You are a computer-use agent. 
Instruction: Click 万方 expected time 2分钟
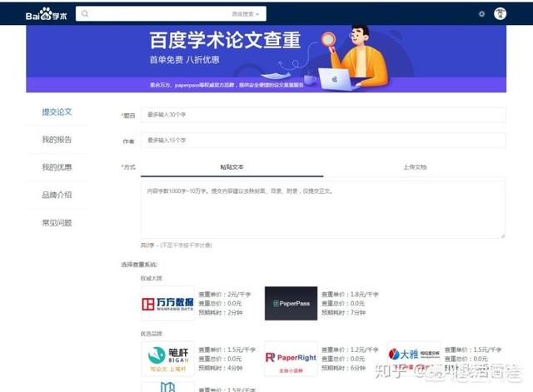tap(235, 312)
